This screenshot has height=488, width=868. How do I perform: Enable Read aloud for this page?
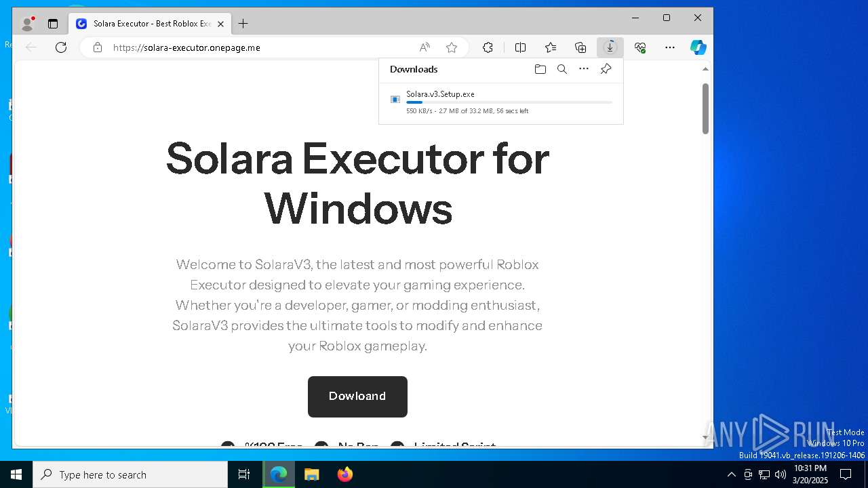[425, 47]
